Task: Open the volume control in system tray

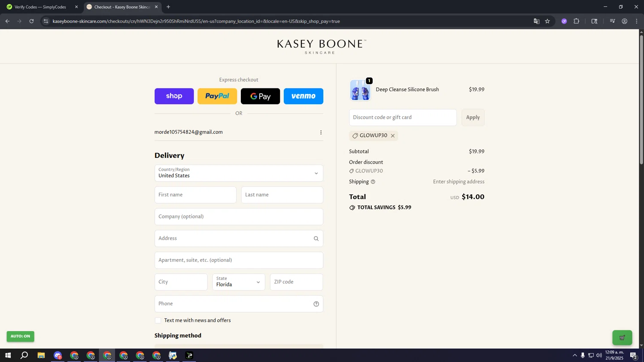Action: pyautogui.click(x=599, y=356)
